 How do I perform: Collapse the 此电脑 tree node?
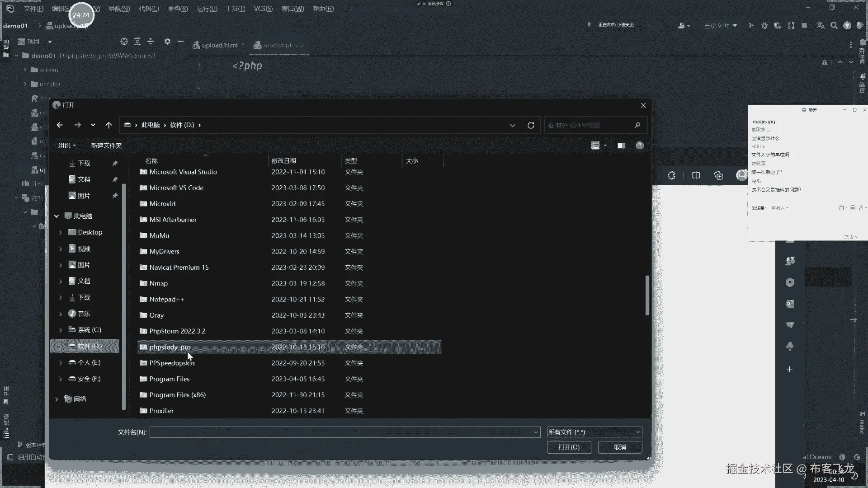(57, 216)
